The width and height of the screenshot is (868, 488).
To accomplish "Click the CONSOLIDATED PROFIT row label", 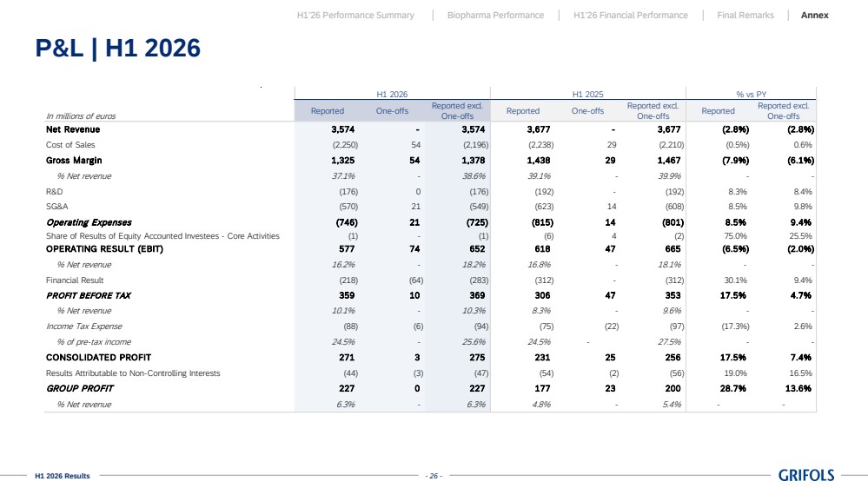I will (x=98, y=358).
